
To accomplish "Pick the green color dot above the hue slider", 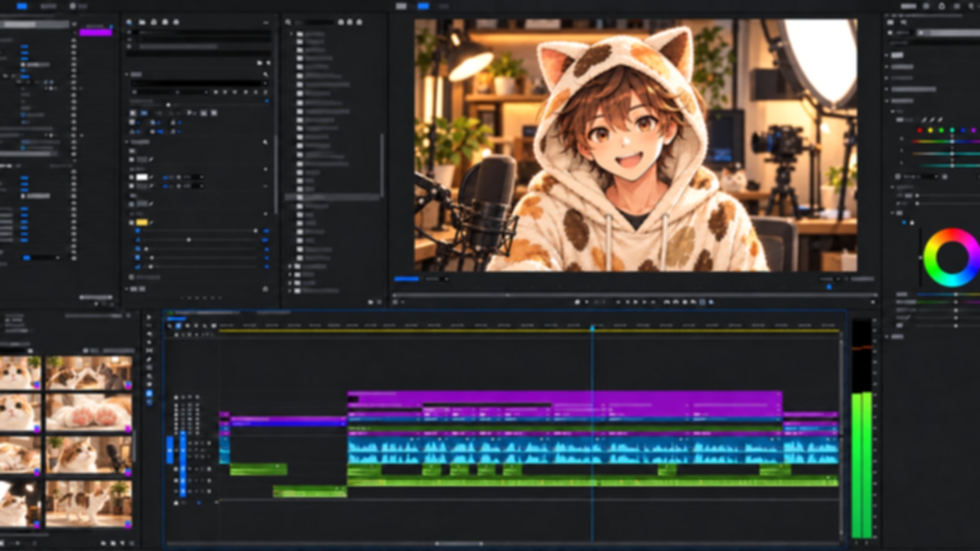I will [941, 130].
